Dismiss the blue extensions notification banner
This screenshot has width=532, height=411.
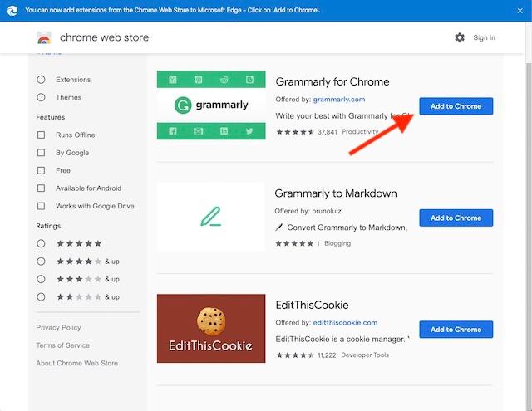click(x=520, y=11)
